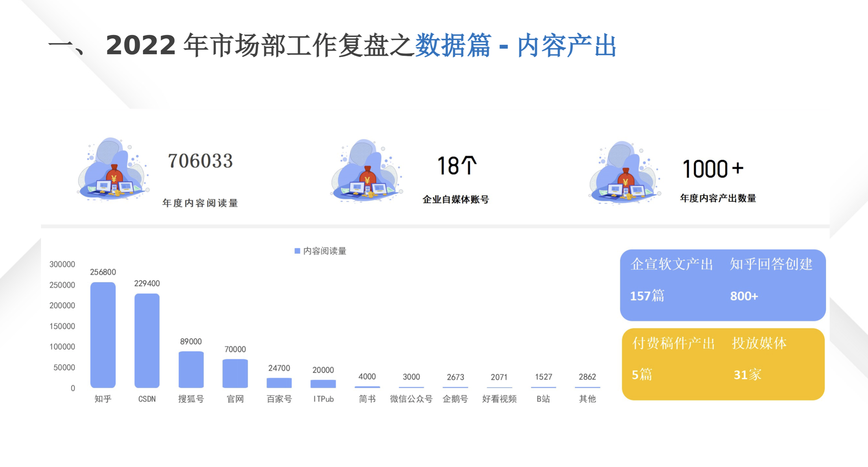The image size is (868, 467).
Task: Click the axis category label 其他
Action: click(x=587, y=399)
